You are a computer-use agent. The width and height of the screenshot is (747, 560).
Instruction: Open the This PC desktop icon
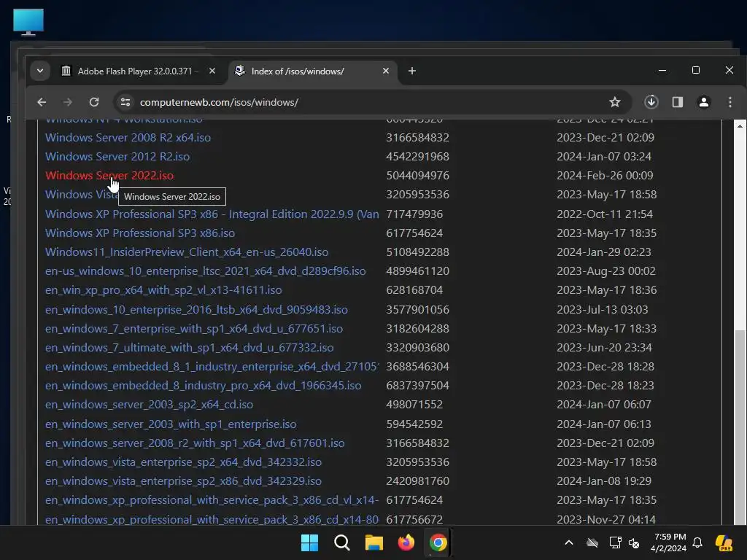28,22
